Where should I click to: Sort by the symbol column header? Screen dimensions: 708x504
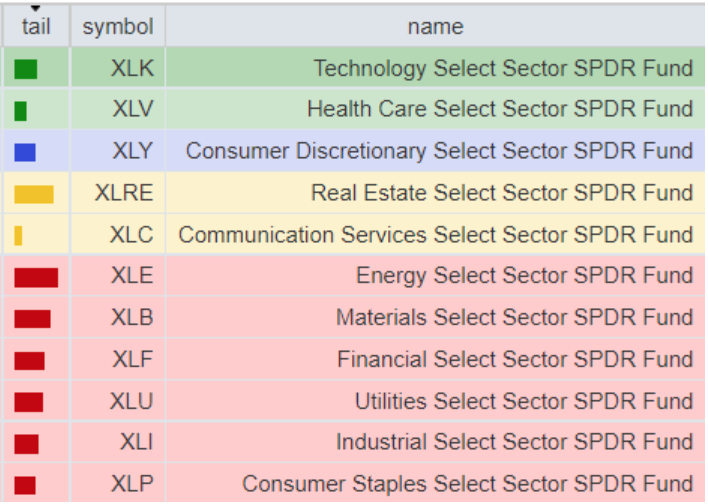118,27
